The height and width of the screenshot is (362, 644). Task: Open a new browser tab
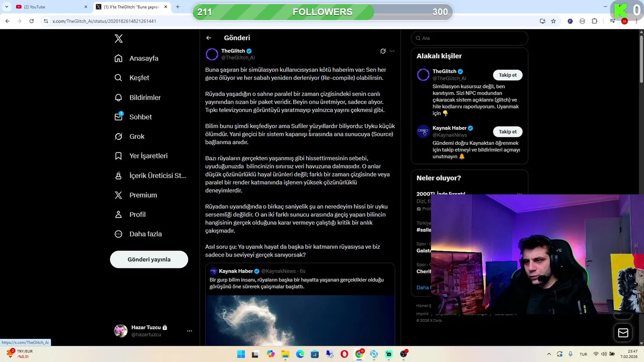(178, 7)
